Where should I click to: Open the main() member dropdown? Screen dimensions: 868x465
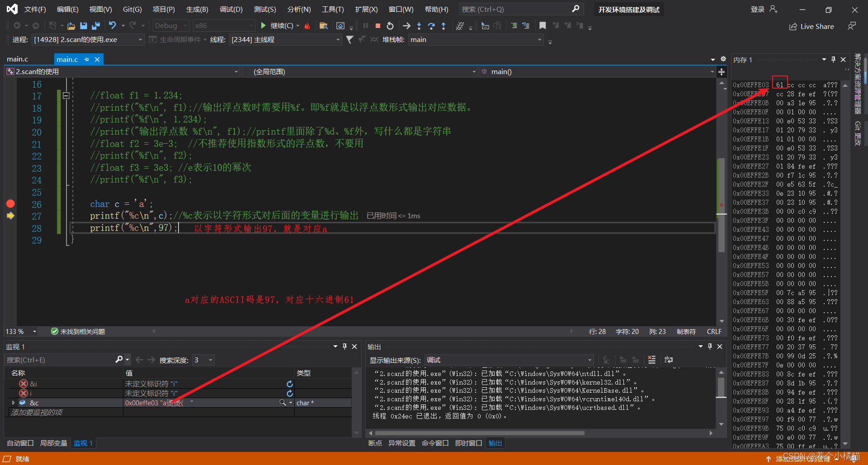click(x=598, y=72)
